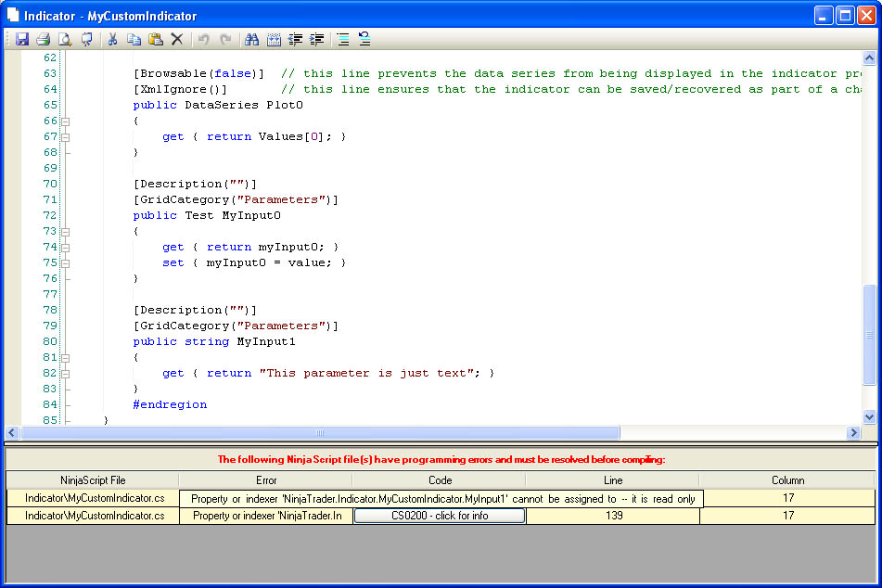Select the first error row's file cell
Viewport: 882px width, 588px height.
tap(93, 499)
